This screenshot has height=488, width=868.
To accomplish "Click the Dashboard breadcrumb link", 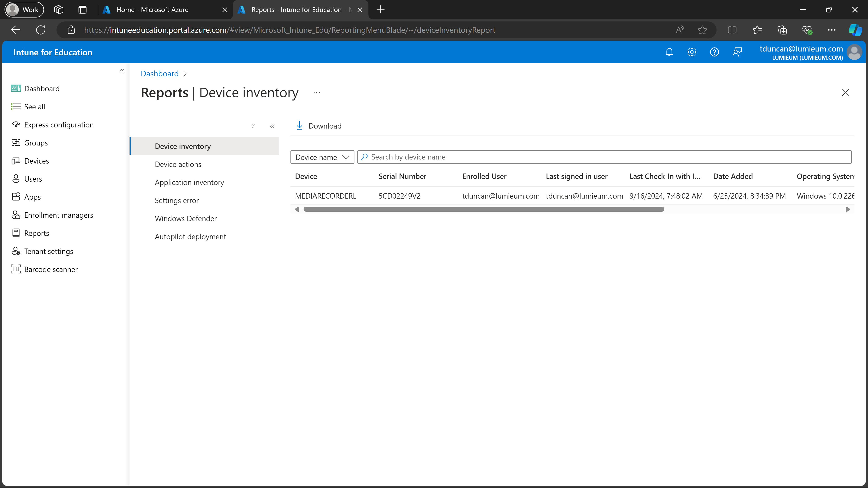I will tap(160, 73).
